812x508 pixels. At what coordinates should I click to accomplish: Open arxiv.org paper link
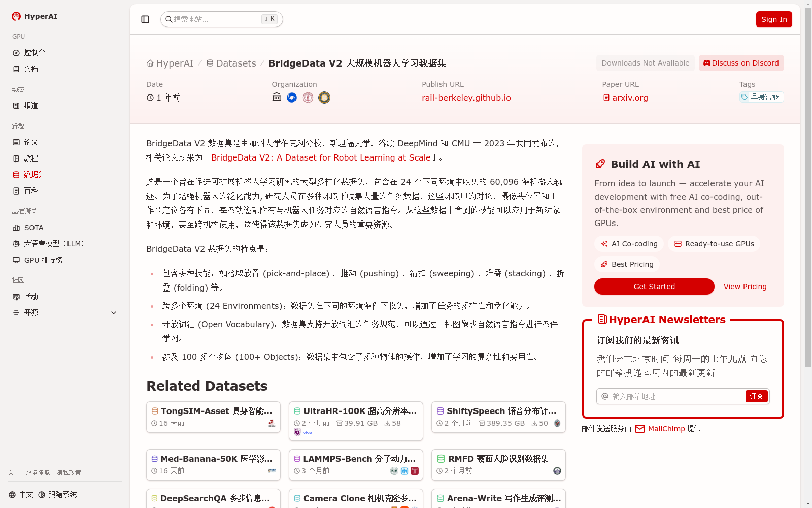point(625,98)
